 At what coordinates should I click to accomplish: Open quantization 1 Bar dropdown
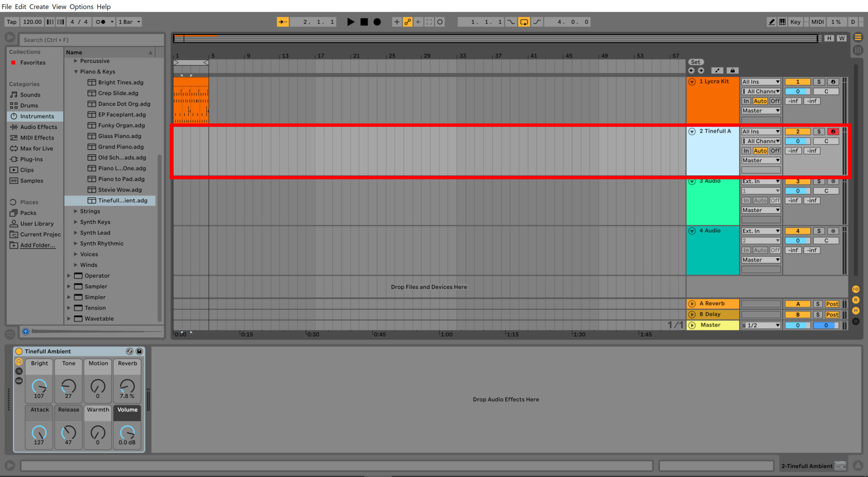[129, 22]
